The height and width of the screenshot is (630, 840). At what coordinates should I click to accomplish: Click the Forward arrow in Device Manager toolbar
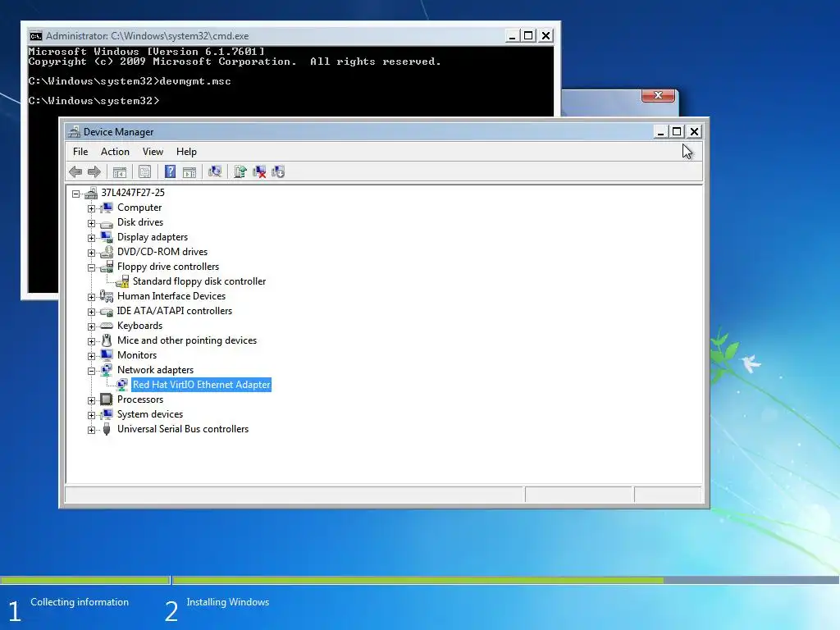(x=94, y=172)
